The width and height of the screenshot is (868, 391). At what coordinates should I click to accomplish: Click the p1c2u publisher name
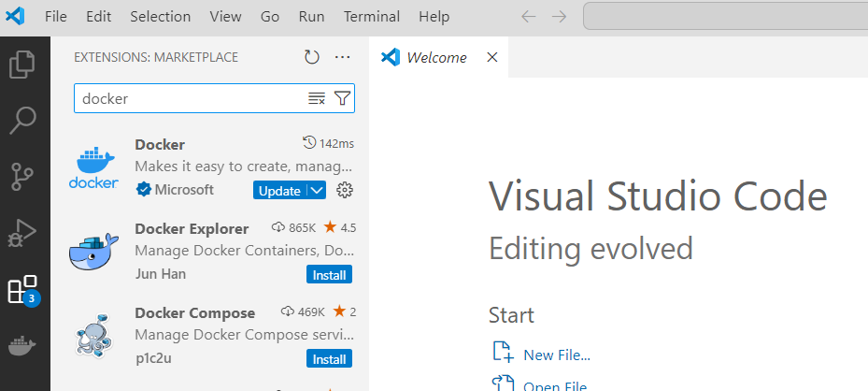click(153, 358)
